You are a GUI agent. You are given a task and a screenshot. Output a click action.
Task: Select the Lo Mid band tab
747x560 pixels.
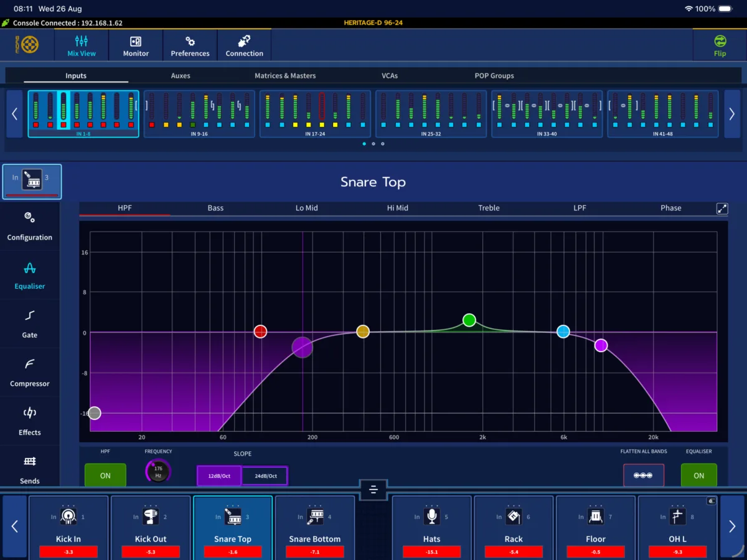[306, 208]
